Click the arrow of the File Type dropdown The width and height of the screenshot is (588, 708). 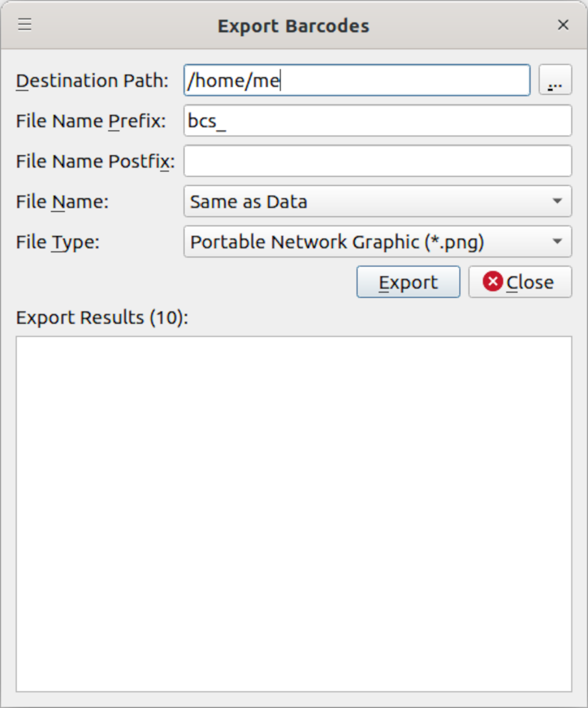tap(557, 242)
